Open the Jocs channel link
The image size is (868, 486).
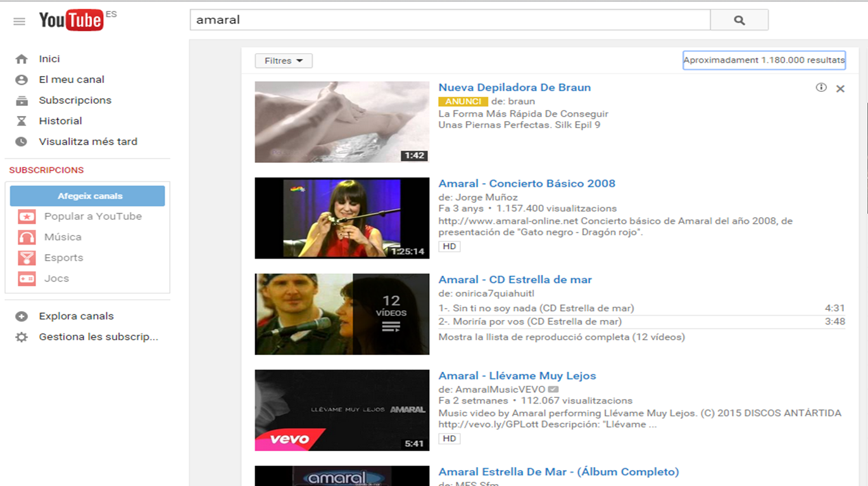point(56,278)
